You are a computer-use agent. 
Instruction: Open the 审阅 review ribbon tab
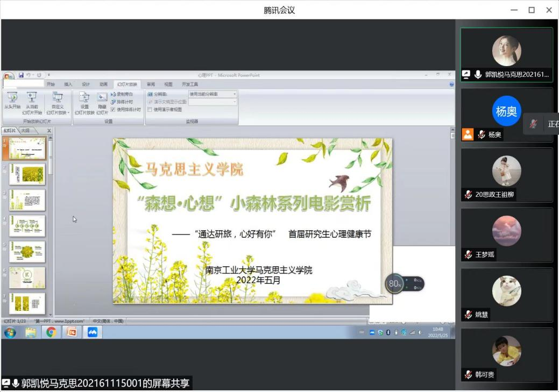151,84
